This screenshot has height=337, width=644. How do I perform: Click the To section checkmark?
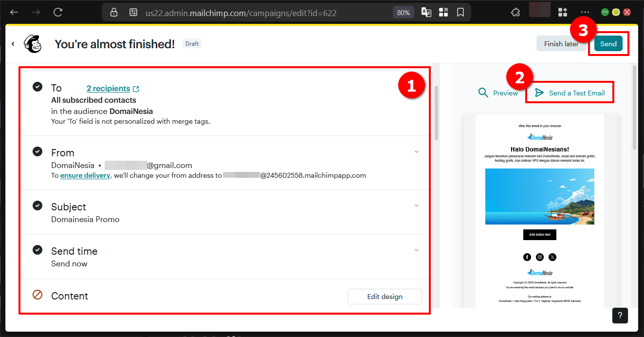pos(37,87)
